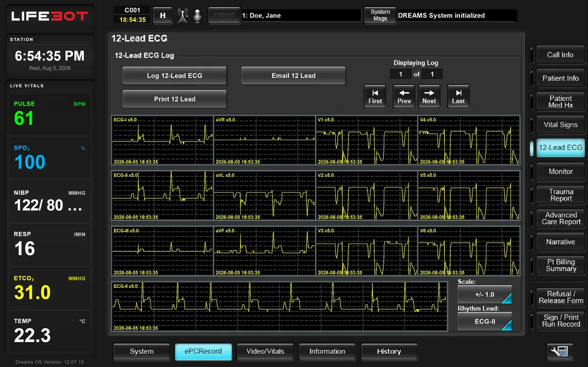
Task: Open the Monitor tab
Action: [560, 171]
